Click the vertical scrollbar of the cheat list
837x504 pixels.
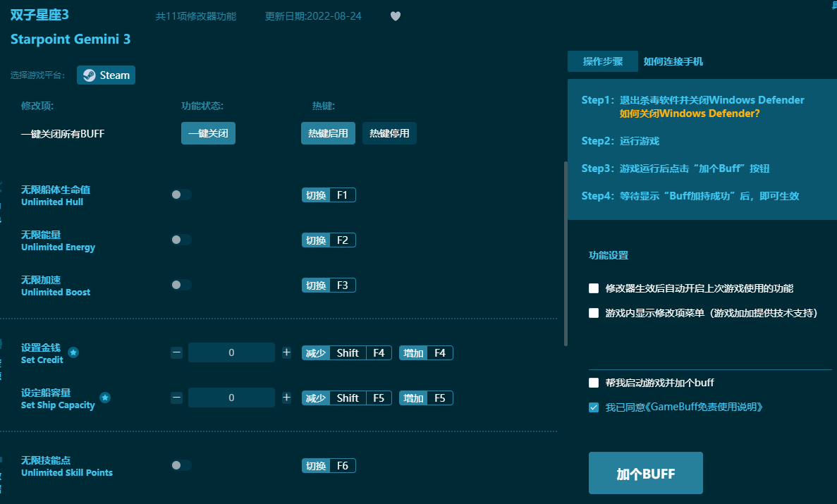click(x=566, y=254)
